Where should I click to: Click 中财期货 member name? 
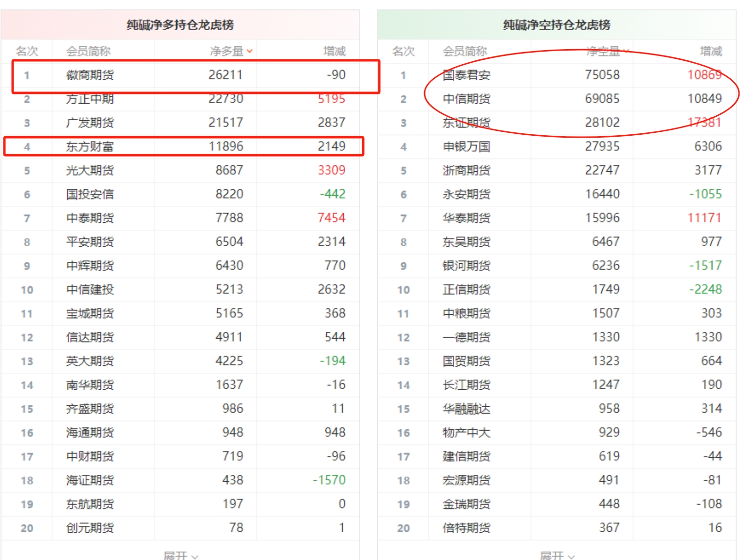pos(90,456)
